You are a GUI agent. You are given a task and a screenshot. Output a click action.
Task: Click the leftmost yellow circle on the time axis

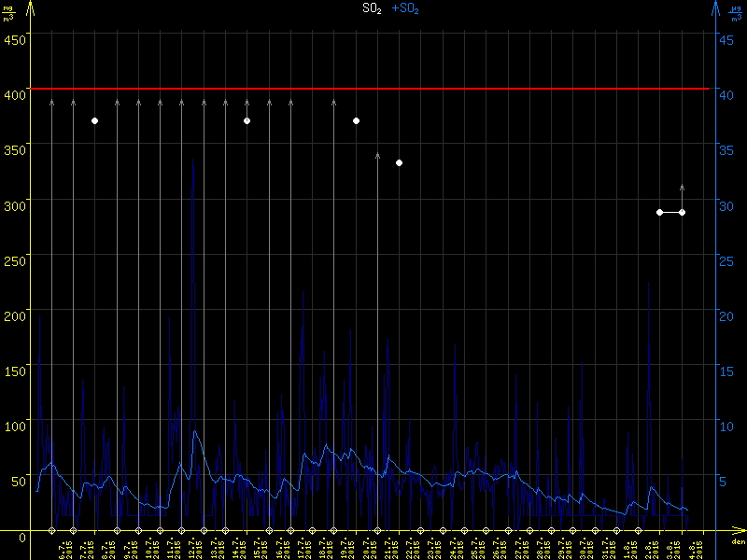[x=51, y=531]
